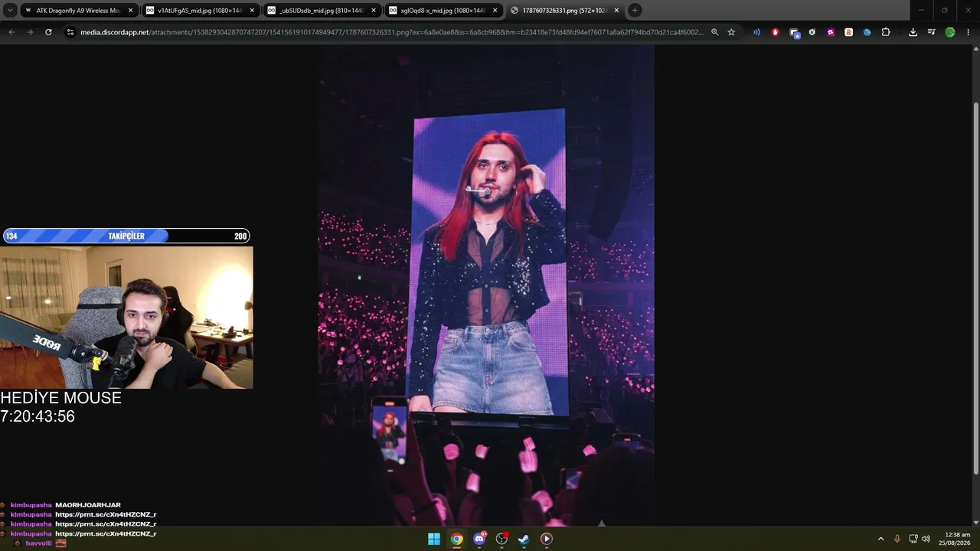Image resolution: width=980 pixels, height=551 pixels.
Task: Close the ATK Dragonfly A9 Wireless Mouse tab
Action: click(x=130, y=11)
